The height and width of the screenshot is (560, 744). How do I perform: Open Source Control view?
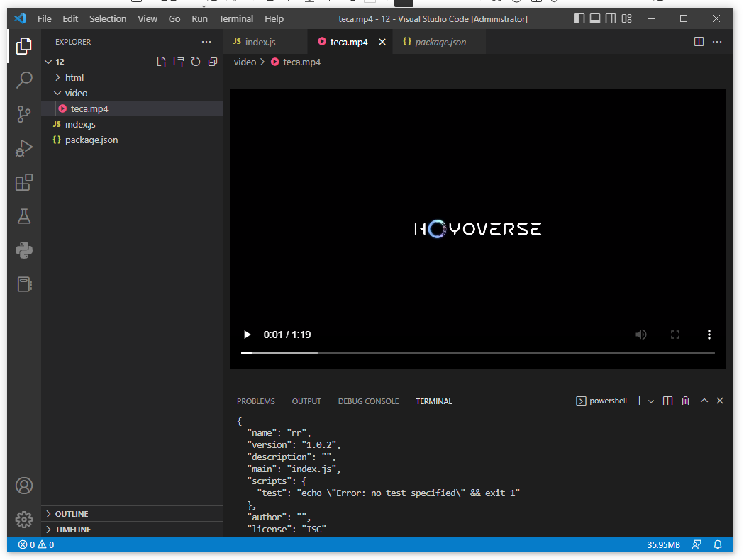point(23,114)
